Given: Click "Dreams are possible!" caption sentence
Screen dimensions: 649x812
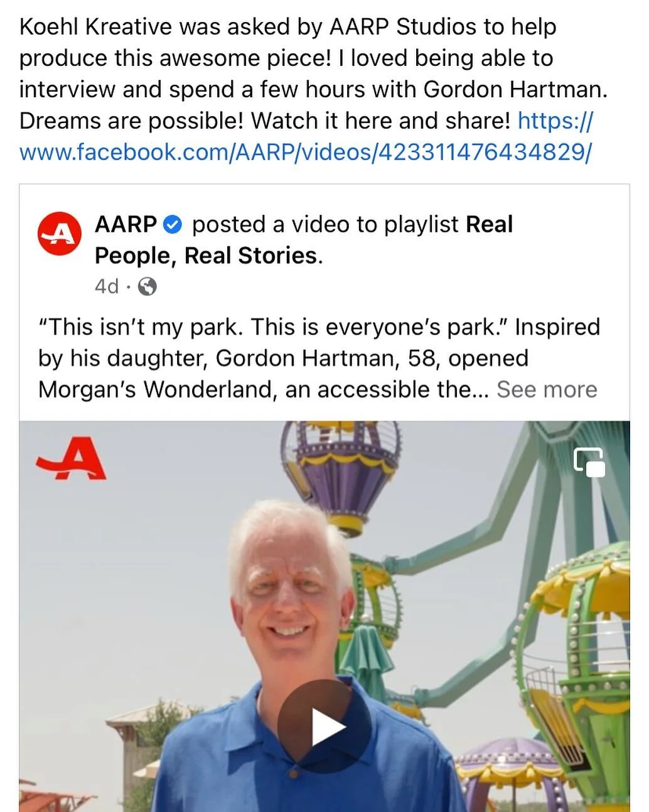Looking at the screenshot, I should [131, 121].
